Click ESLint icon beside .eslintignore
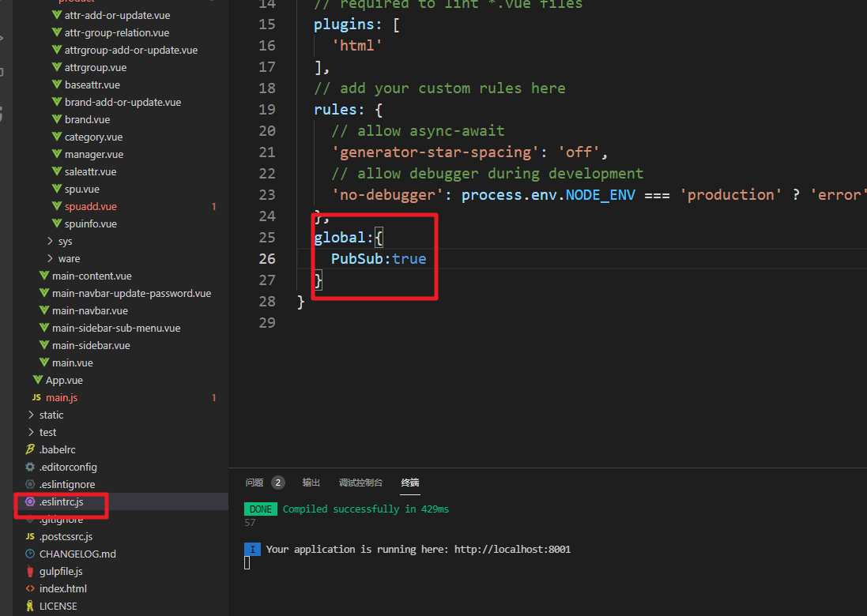 (30, 484)
